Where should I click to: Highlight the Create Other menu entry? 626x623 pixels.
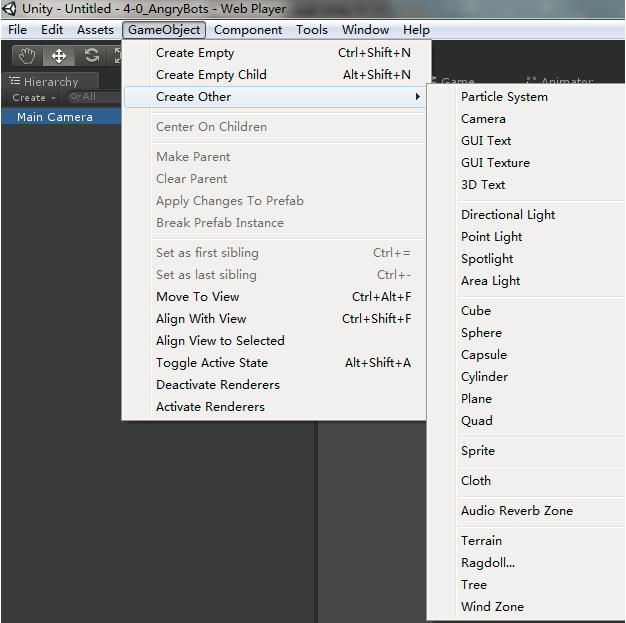275,97
